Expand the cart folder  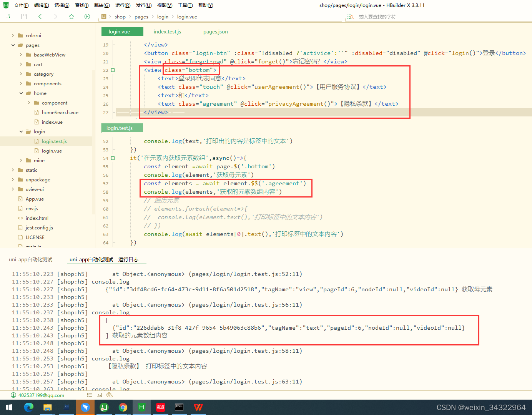click(x=21, y=64)
